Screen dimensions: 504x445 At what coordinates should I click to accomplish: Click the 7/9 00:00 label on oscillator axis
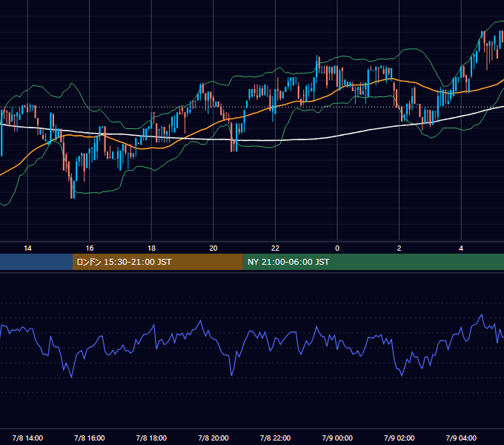click(337, 438)
